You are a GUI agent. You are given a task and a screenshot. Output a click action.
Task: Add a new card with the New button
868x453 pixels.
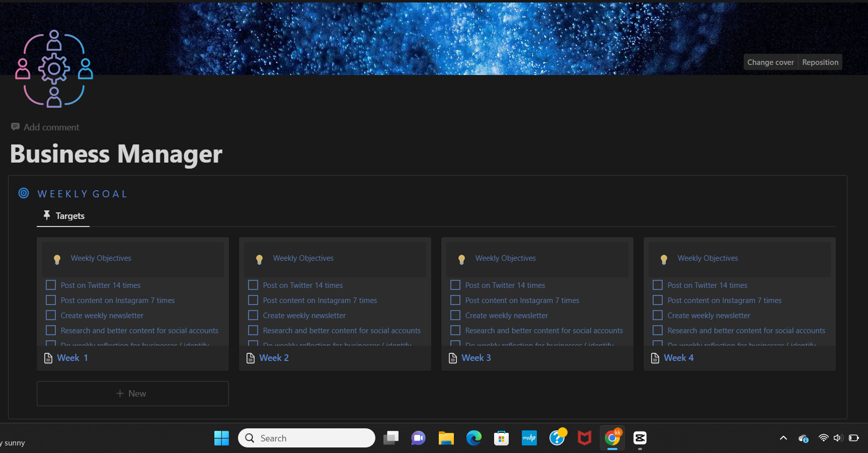pos(133,394)
